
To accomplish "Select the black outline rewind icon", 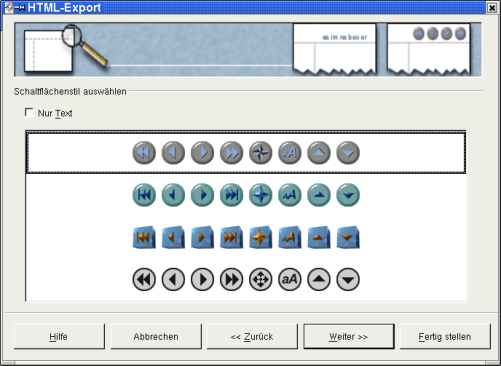I will [144, 279].
